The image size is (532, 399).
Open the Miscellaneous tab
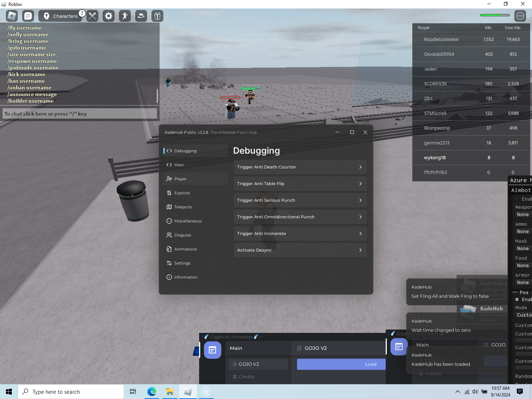pos(195,221)
